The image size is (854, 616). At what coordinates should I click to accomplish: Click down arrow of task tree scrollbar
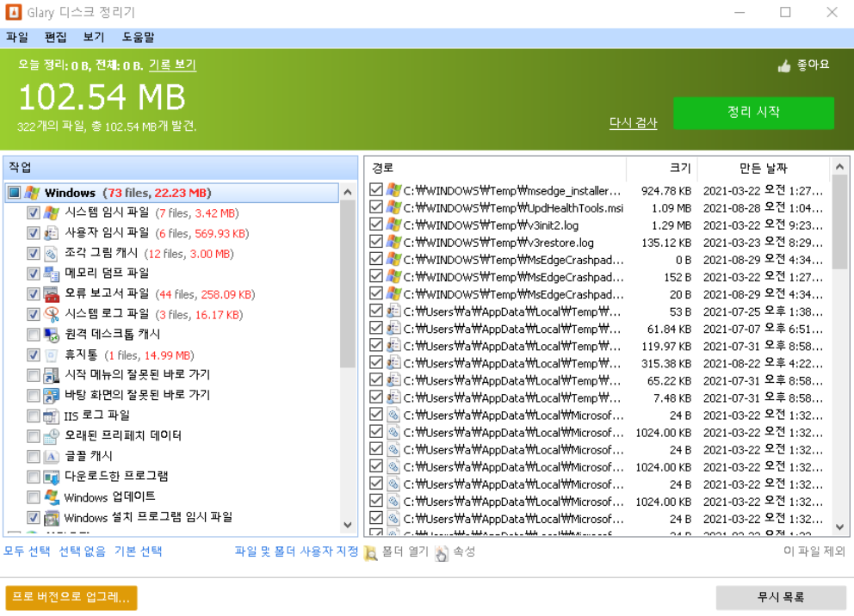click(348, 525)
